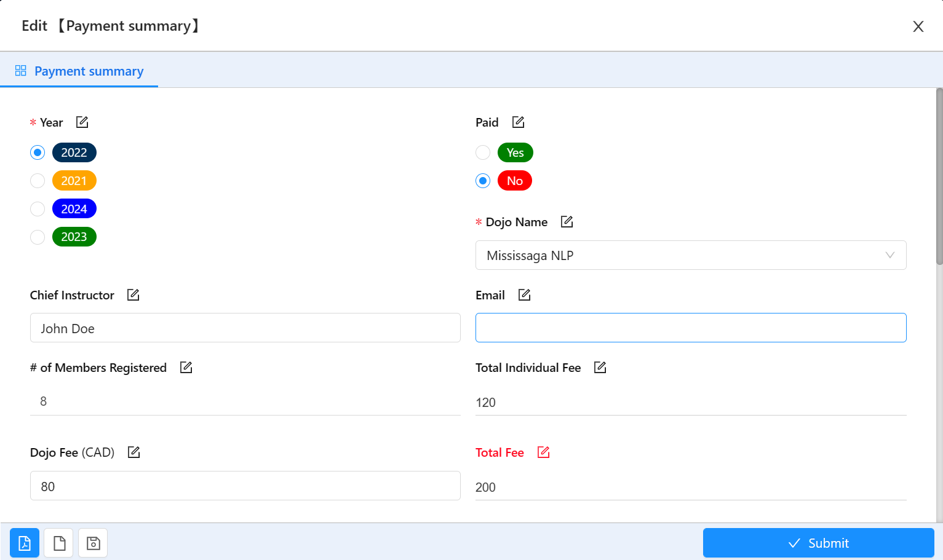The width and height of the screenshot is (943, 560).
Task: Select the 2022 year radio button
Action: tap(38, 152)
